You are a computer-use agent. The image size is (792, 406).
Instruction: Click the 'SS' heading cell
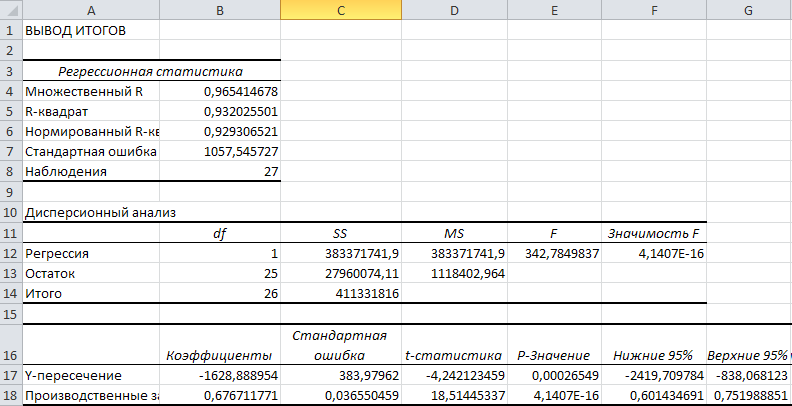(x=341, y=233)
